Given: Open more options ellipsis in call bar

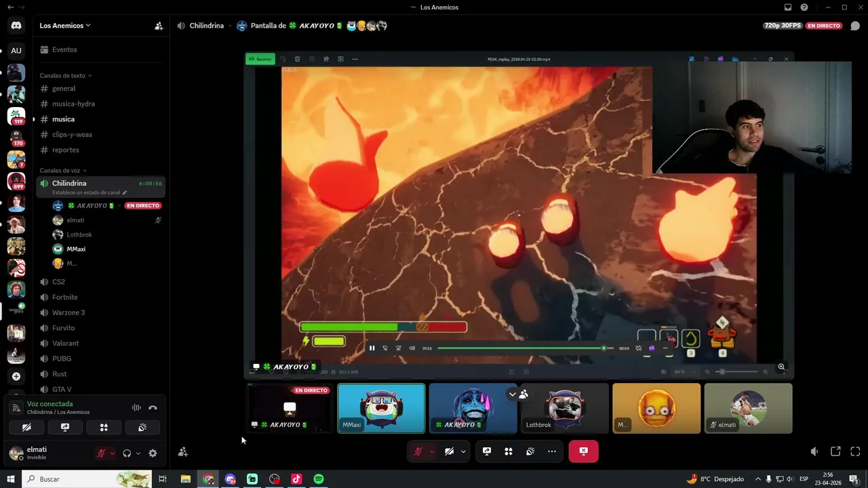Looking at the screenshot, I should 552,451.
